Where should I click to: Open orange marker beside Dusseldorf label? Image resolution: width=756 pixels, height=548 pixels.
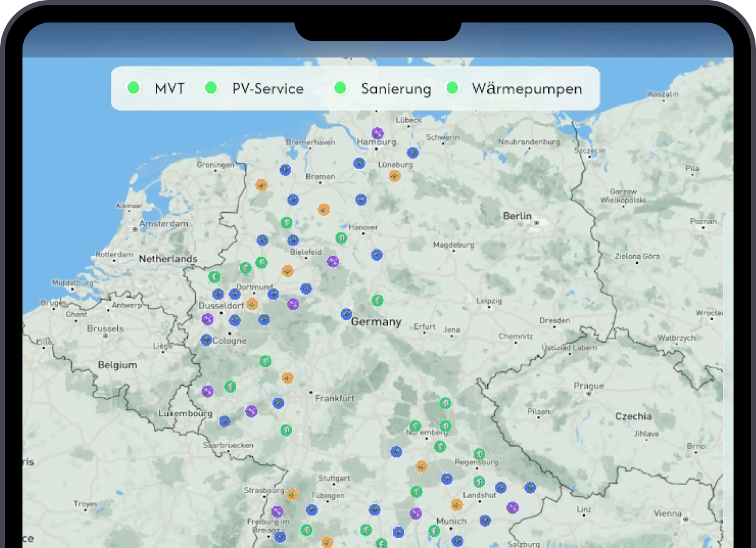(x=252, y=304)
